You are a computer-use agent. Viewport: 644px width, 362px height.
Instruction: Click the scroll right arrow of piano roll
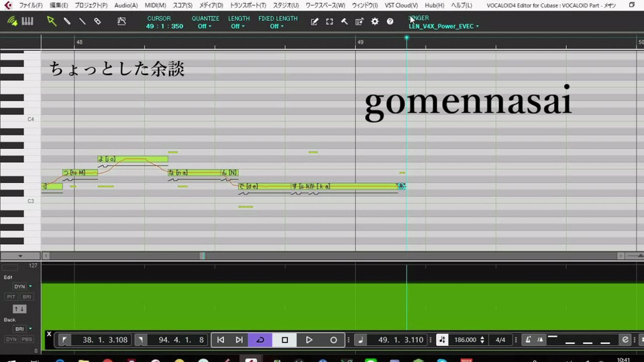point(621,255)
